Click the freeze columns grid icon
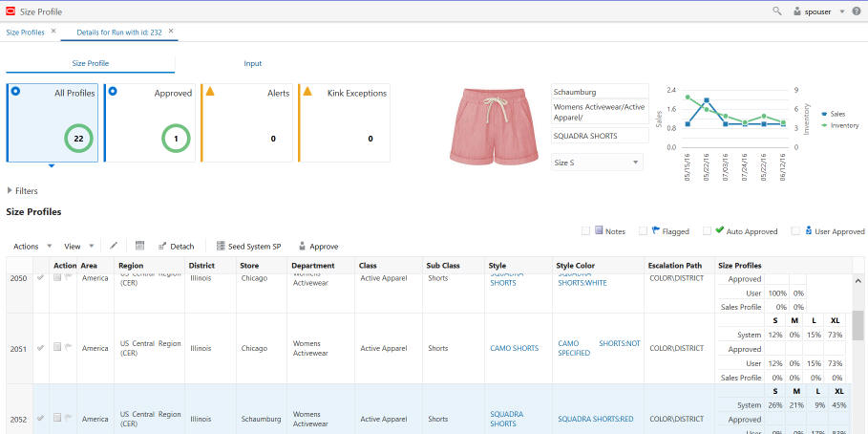Screen dimensions: 868x434 click(x=139, y=246)
